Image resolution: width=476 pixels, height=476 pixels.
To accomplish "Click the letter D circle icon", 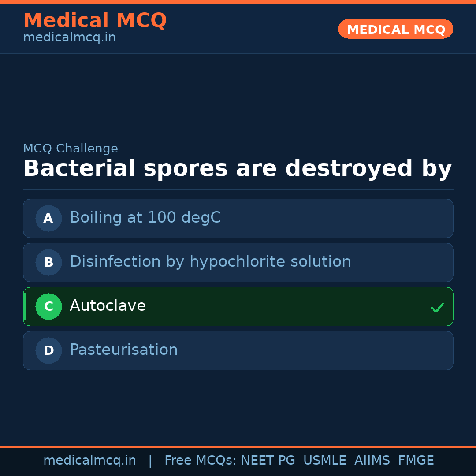I will click(48, 350).
